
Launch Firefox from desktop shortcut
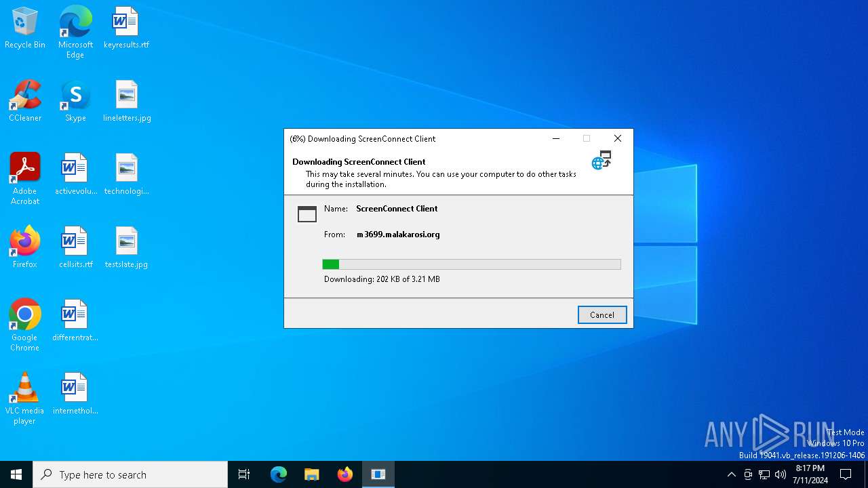(25, 248)
